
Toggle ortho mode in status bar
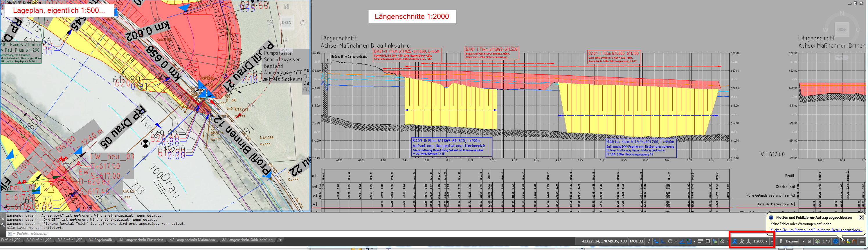tap(663, 241)
